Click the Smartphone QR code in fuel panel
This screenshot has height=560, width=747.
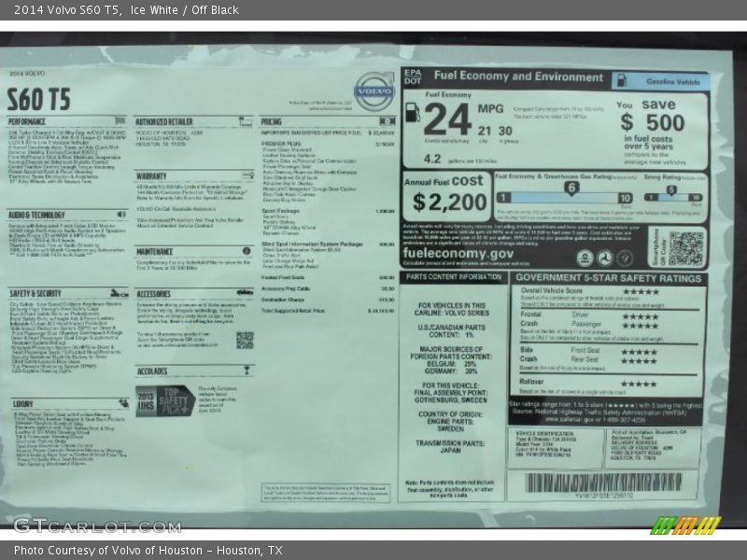(x=686, y=247)
